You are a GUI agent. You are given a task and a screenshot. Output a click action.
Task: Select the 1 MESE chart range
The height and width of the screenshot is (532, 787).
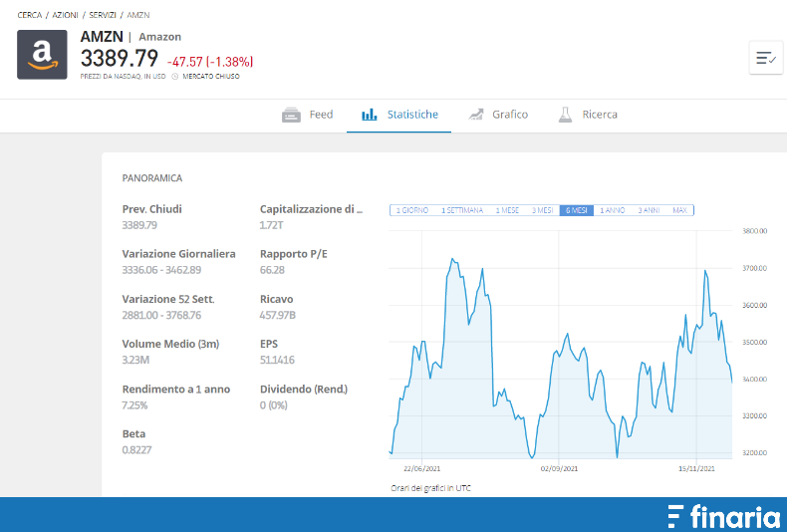click(x=507, y=210)
